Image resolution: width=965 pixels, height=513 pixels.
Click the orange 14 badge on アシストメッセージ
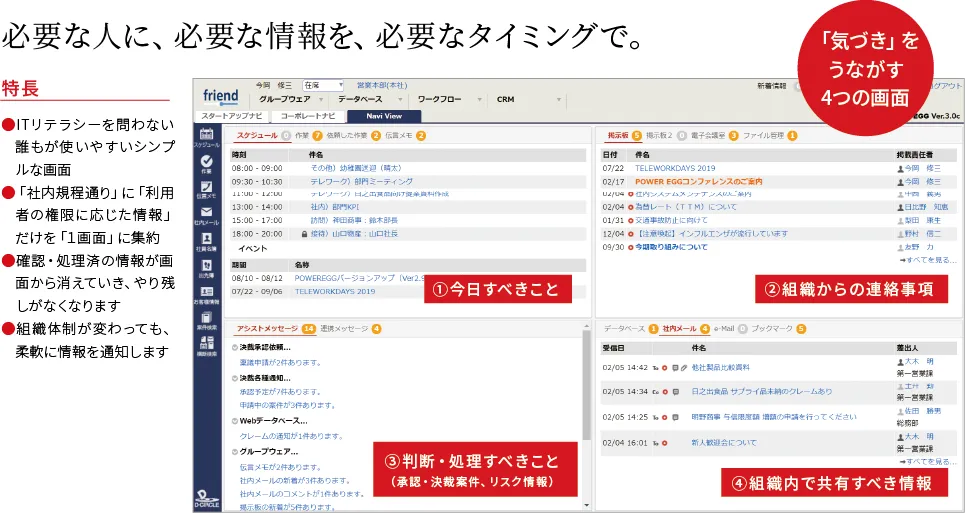point(309,329)
